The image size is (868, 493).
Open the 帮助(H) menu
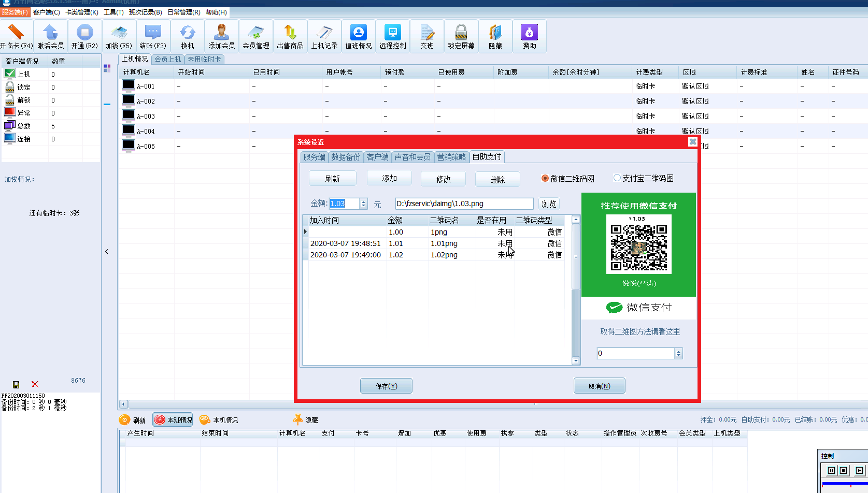click(216, 12)
